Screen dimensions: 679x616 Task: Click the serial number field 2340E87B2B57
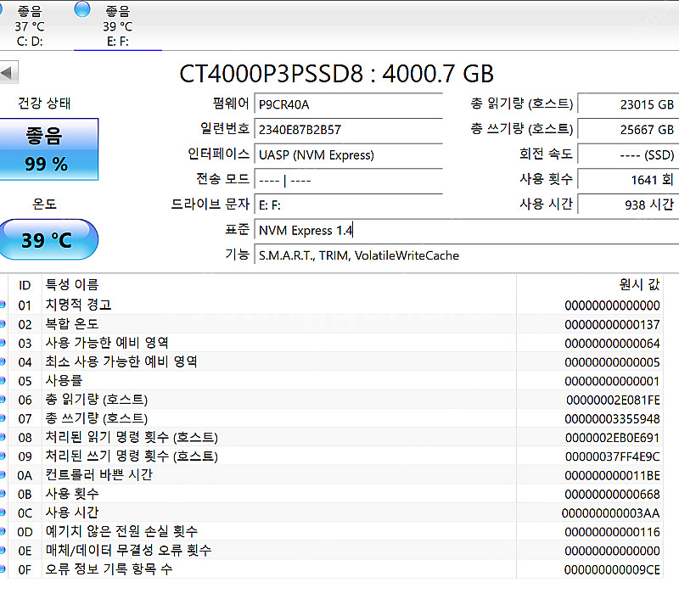click(x=348, y=130)
